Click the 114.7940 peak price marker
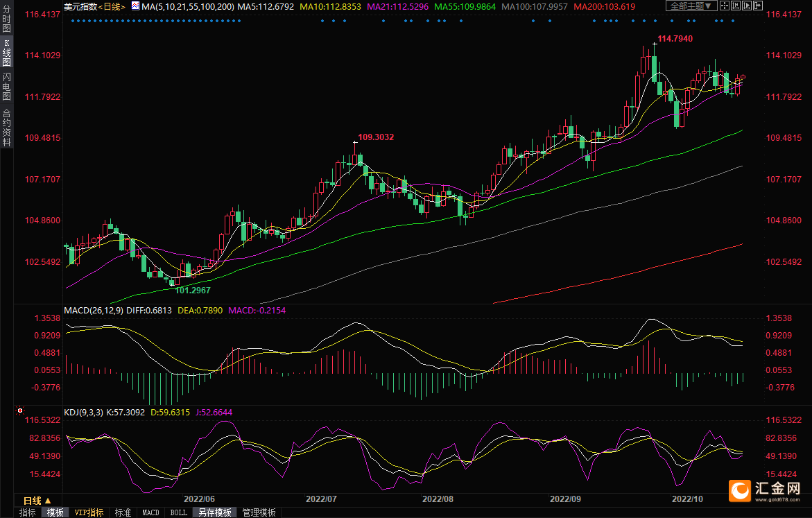 [x=674, y=39]
